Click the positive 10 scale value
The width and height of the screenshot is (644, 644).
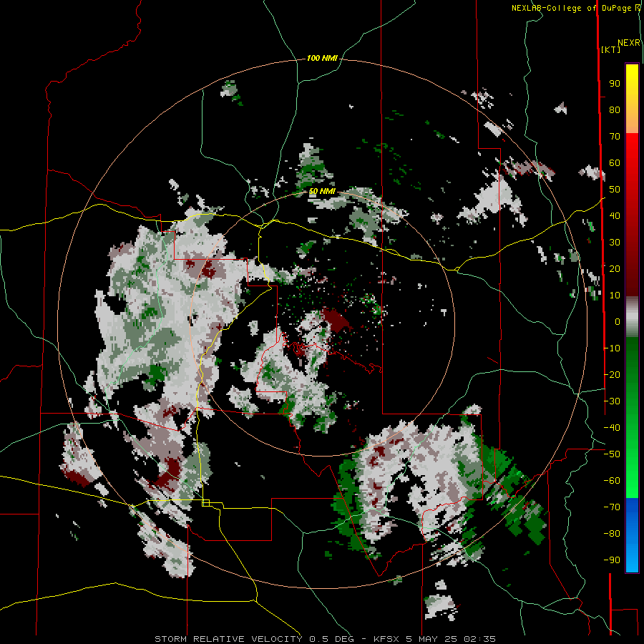pyautogui.click(x=615, y=296)
